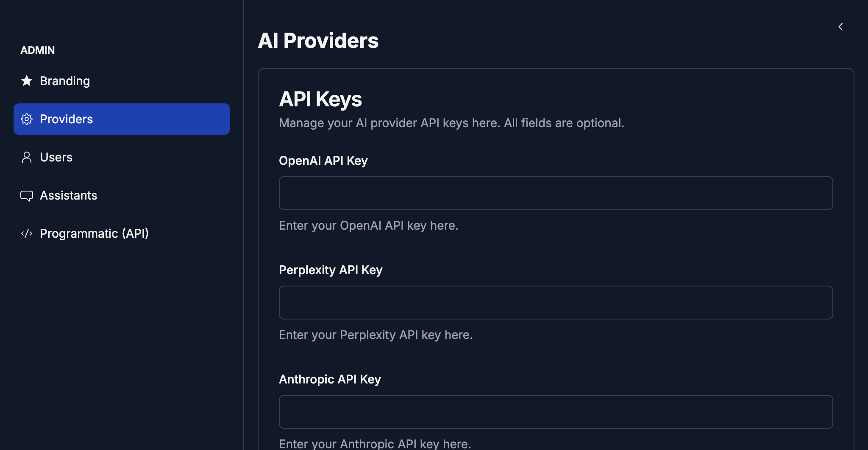
Task: Click the Anthropic API Key label
Action: pyautogui.click(x=330, y=379)
